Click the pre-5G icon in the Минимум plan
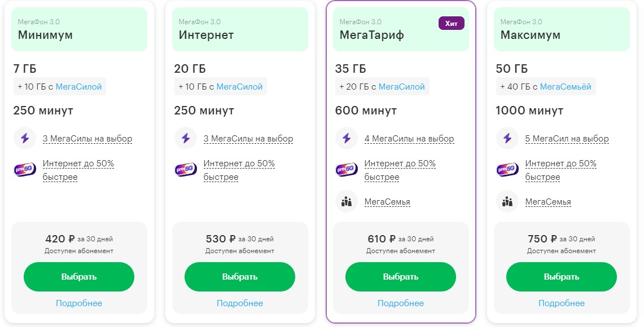Image resolution: width=644 pixels, height=327 pixels. tap(25, 170)
